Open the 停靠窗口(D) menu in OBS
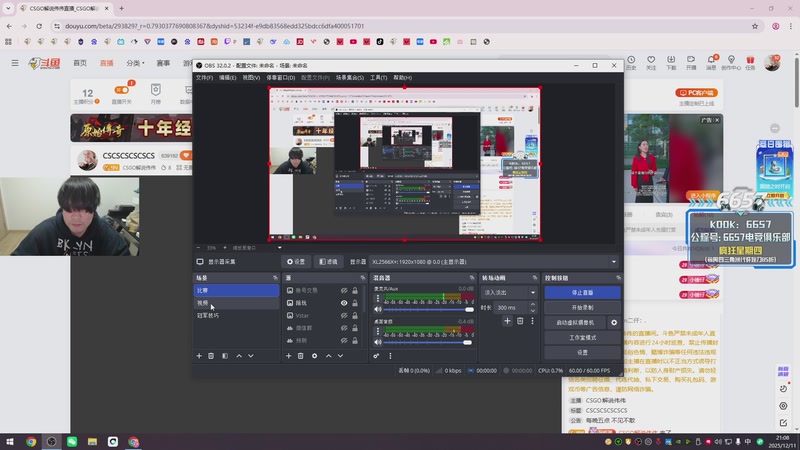The width and height of the screenshot is (800, 450). pos(281,78)
